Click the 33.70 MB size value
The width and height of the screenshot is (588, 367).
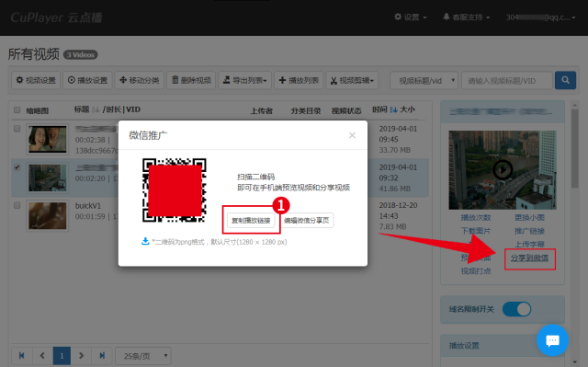pyautogui.click(x=395, y=150)
